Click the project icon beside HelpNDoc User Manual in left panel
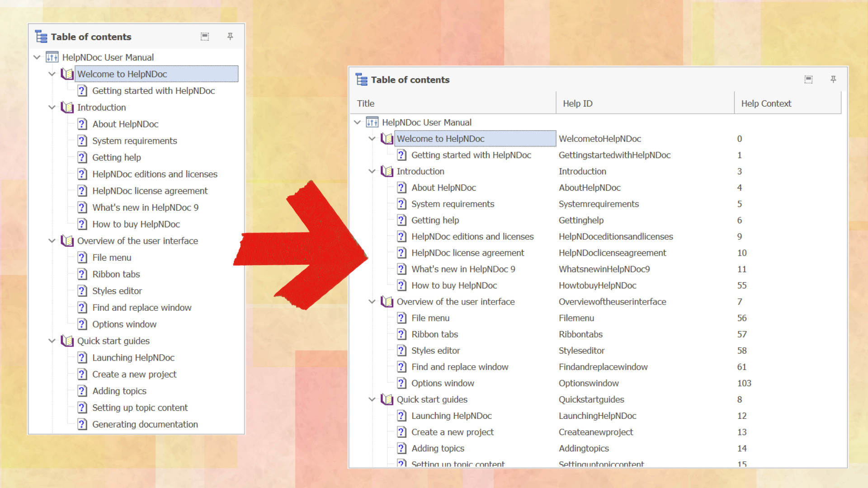 click(52, 57)
